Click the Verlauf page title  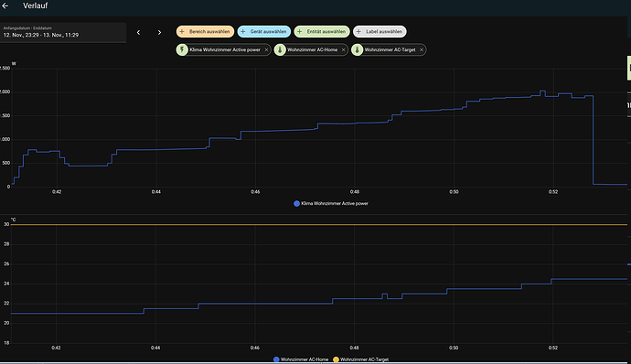click(35, 5)
